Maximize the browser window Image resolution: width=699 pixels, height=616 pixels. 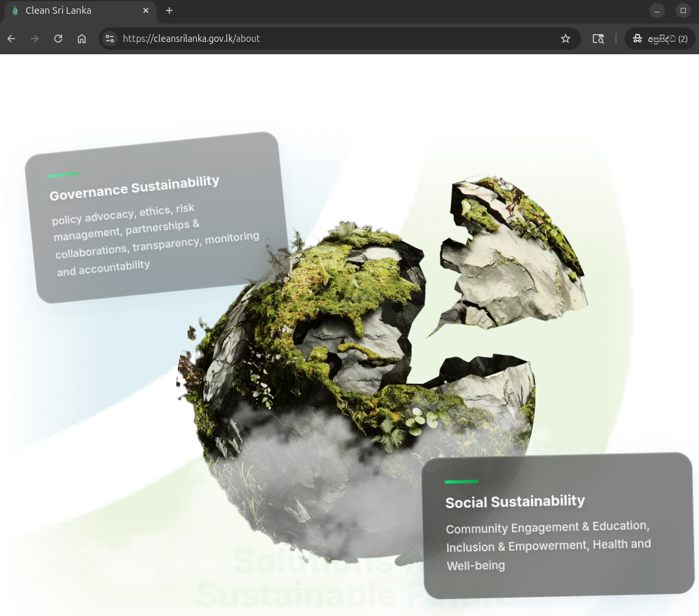[x=683, y=10]
